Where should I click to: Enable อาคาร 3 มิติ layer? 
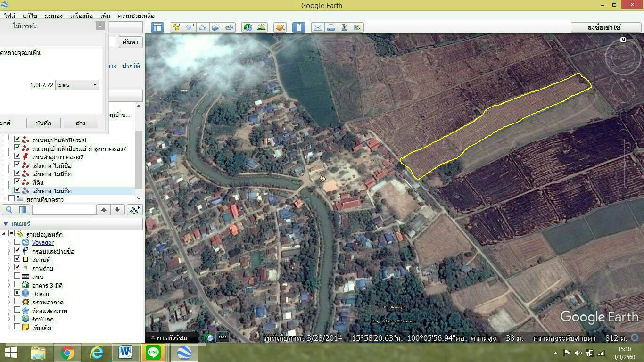coord(17,285)
